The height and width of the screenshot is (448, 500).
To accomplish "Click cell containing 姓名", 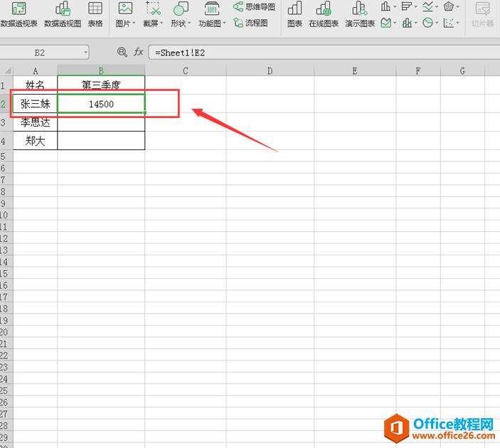I will point(35,85).
